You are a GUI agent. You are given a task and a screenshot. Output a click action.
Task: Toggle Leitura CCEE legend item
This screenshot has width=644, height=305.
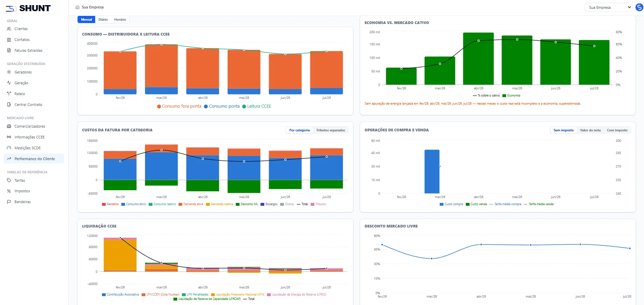click(256, 106)
